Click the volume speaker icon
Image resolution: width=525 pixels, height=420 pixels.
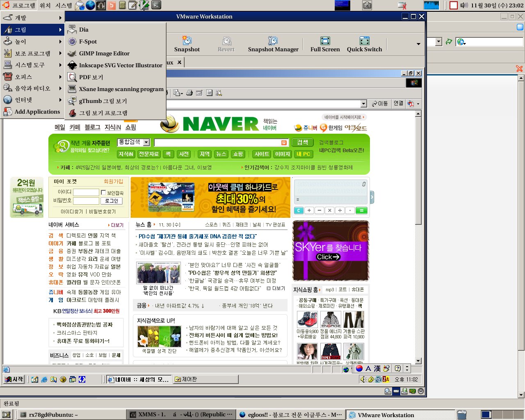pyautogui.click(x=464, y=5)
